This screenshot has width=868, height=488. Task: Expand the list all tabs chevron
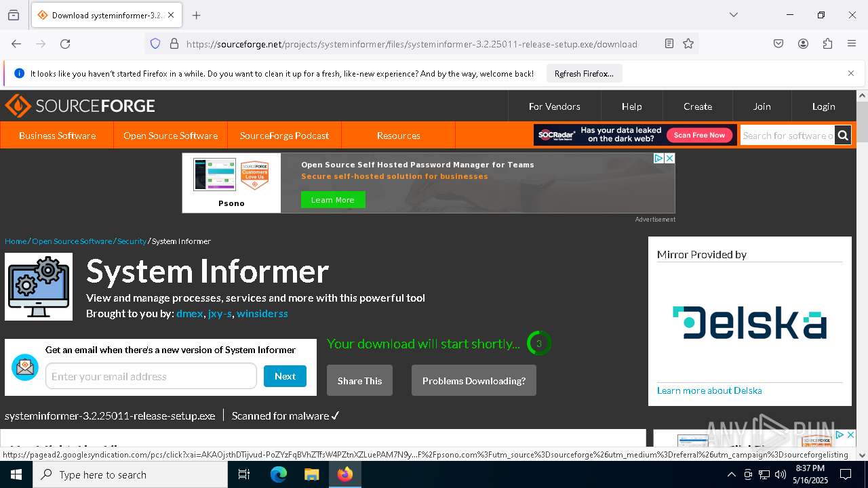point(733,15)
